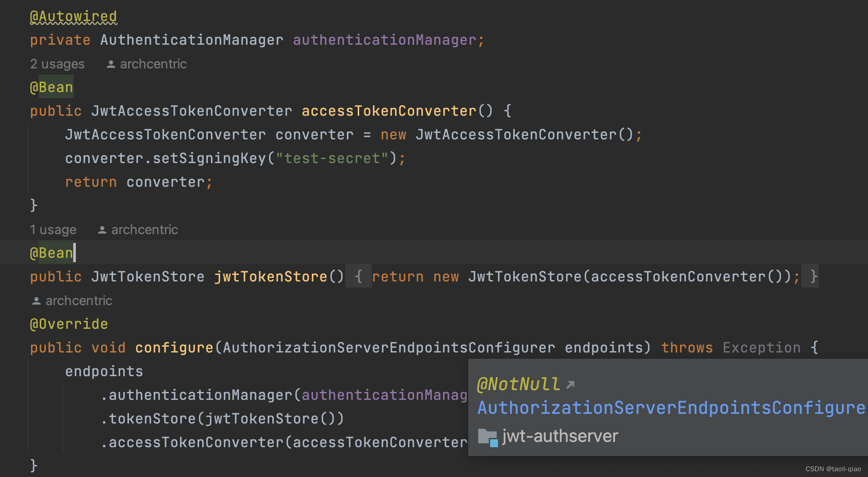This screenshot has height=477, width=868.
Task: Expand folded closing brace of jwtTokenStore method
Action: click(x=814, y=277)
